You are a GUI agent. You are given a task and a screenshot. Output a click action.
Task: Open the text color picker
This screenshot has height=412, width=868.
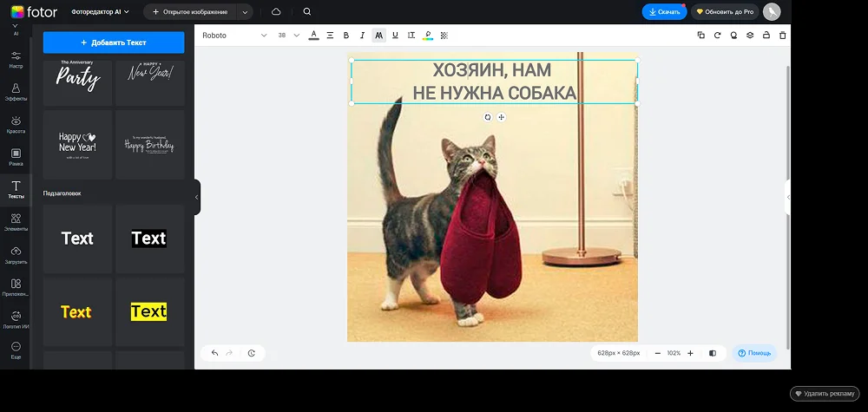(x=314, y=36)
